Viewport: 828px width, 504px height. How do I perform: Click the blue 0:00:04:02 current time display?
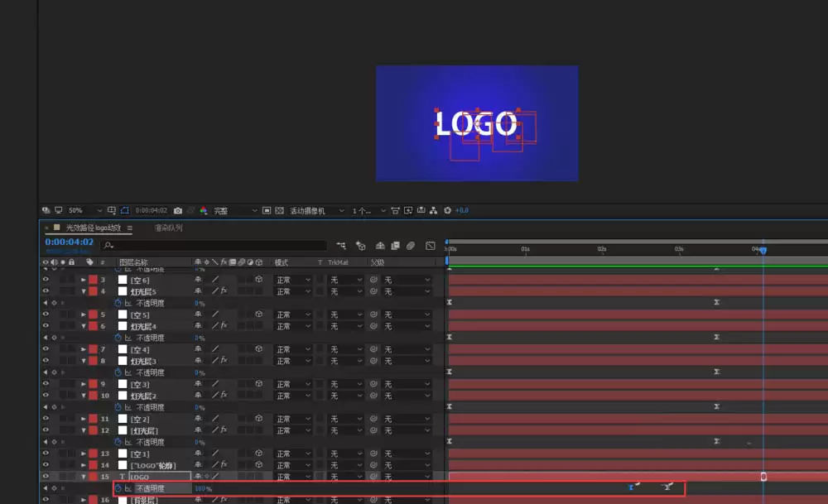[70, 242]
